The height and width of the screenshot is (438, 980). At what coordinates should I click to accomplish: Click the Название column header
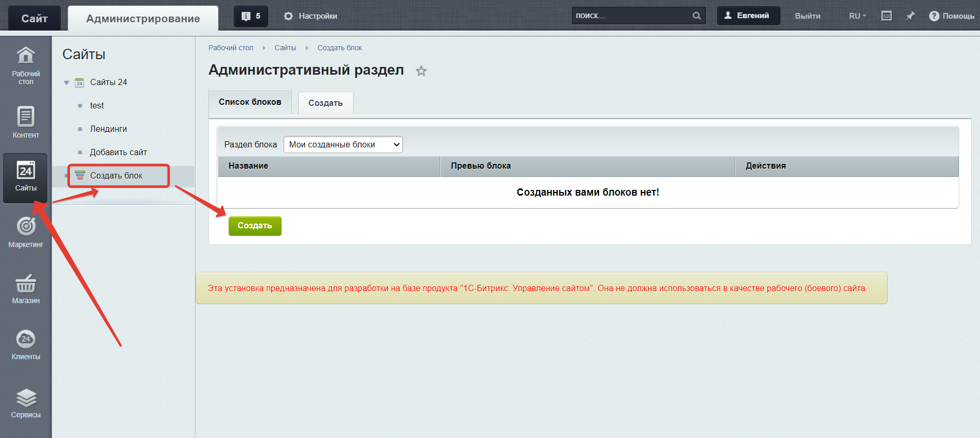tap(329, 166)
